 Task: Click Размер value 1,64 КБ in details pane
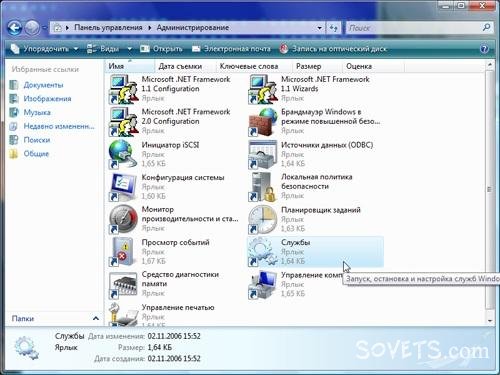coord(160,347)
